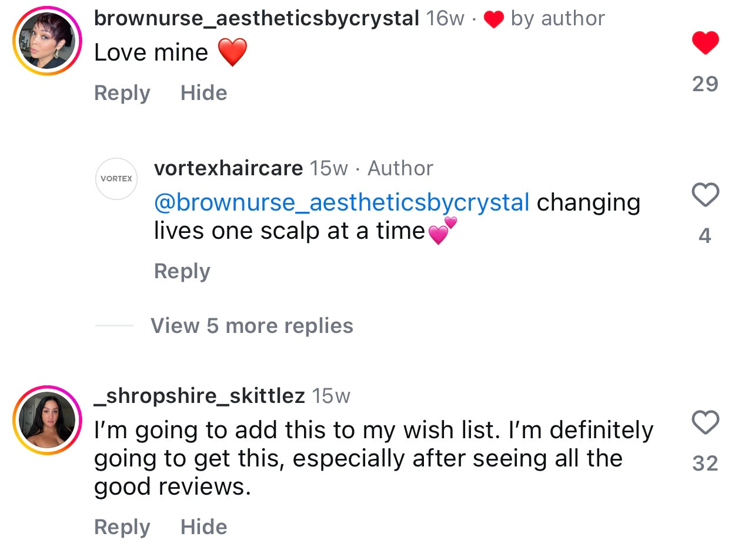Screen dimensions: 755x560
Task: Open brownnurse_aestheticsbycrystal profile picture
Action: [x=47, y=41]
